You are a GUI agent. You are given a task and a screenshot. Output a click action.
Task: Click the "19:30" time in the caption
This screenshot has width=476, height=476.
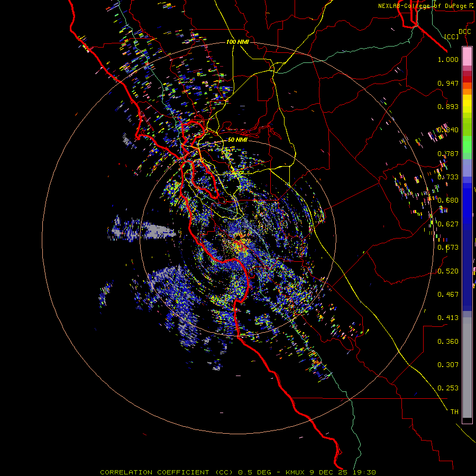[365, 472]
